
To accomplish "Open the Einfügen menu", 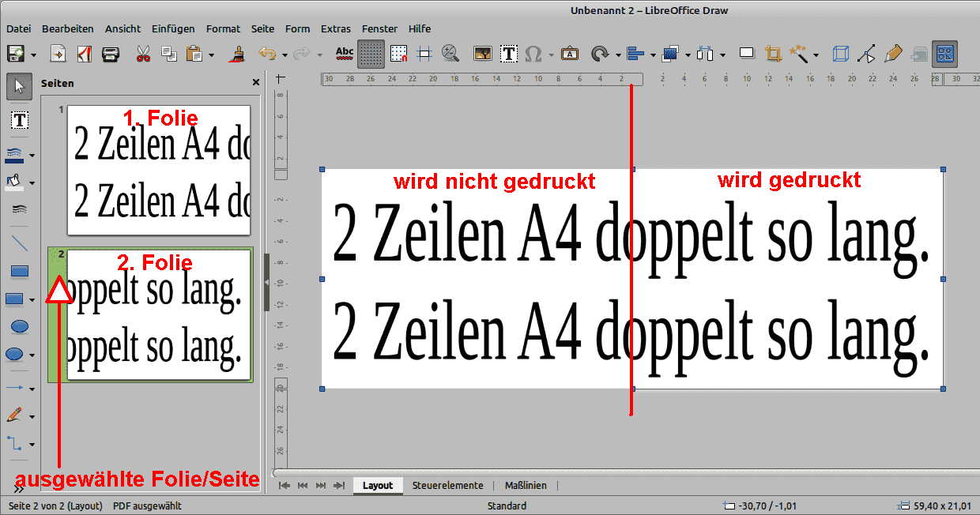I will click(x=173, y=28).
